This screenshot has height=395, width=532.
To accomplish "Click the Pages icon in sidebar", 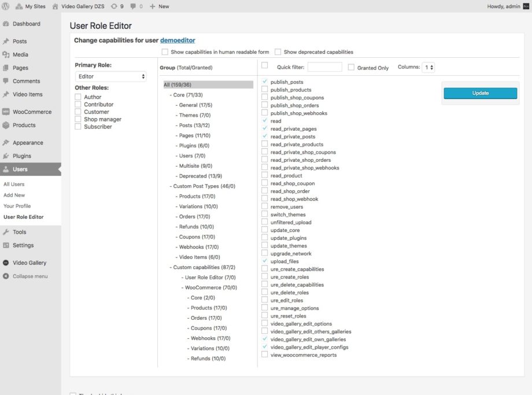I will click(6, 68).
